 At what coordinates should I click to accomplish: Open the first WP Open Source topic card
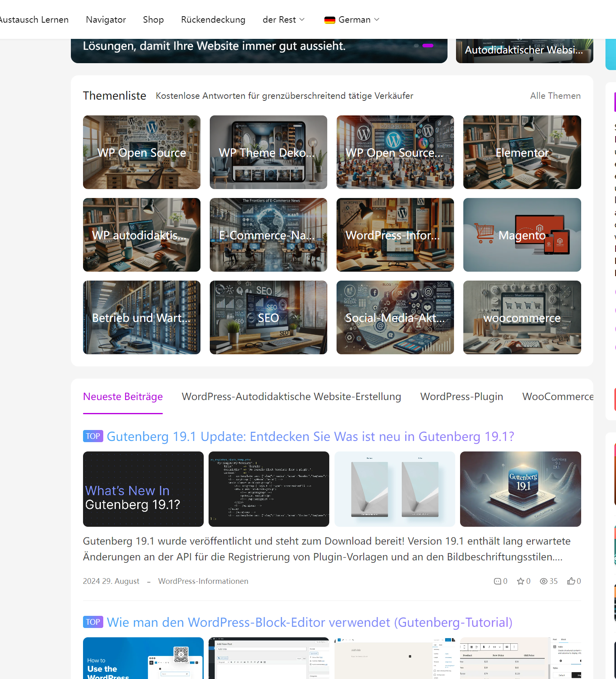point(142,152)
